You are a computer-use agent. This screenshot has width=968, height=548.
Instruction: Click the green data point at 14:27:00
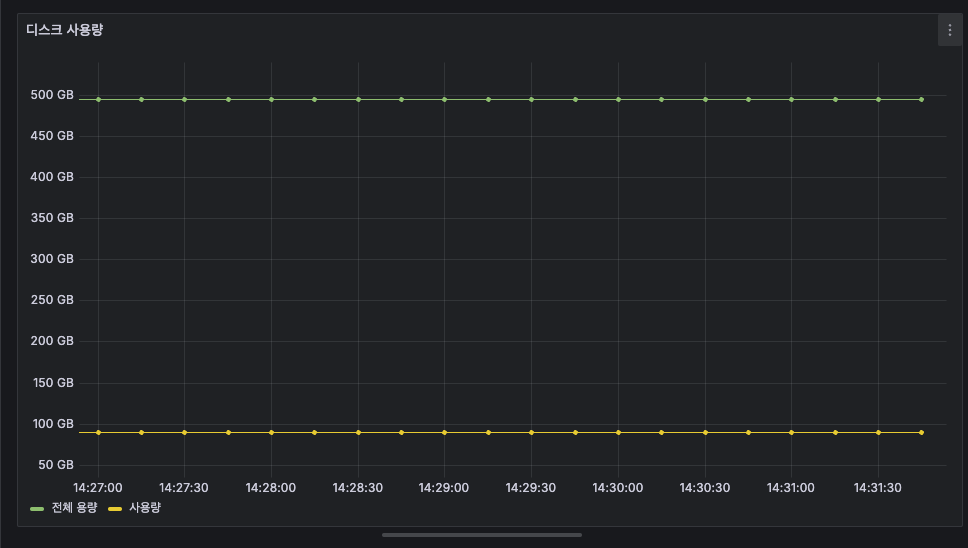click(x=98, y=99)
